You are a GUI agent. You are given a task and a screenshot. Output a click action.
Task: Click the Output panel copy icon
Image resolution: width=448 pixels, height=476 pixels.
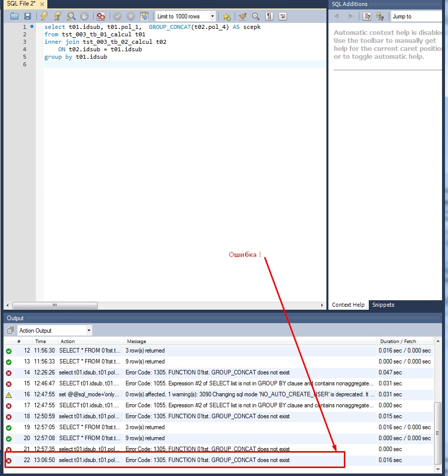10,331
